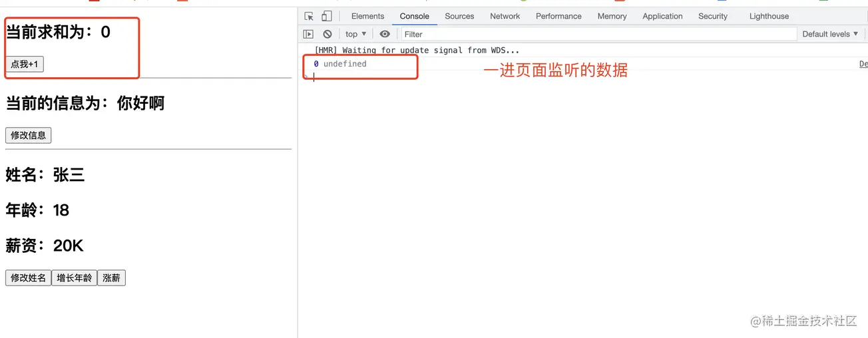Go to the Network tab
The width and height of the screenshot is (868, 338).
pos(505,16)
